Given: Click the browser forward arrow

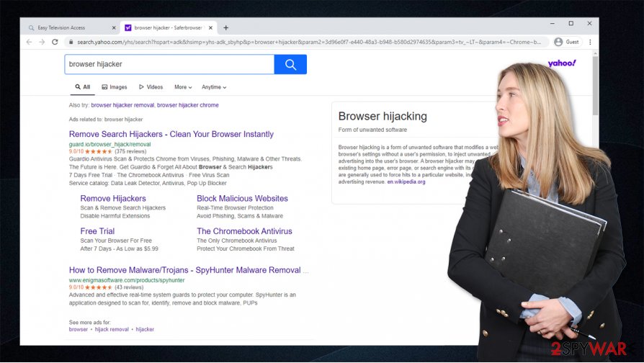Looking at the screenshot, I should pos(42,42).
